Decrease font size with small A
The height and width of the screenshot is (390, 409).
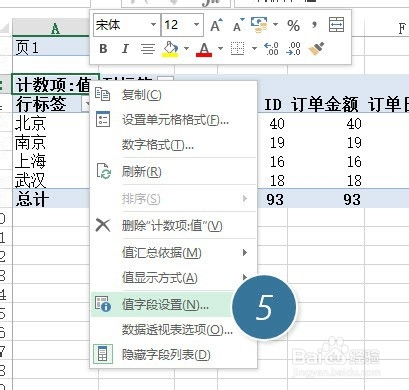[239, 25]
